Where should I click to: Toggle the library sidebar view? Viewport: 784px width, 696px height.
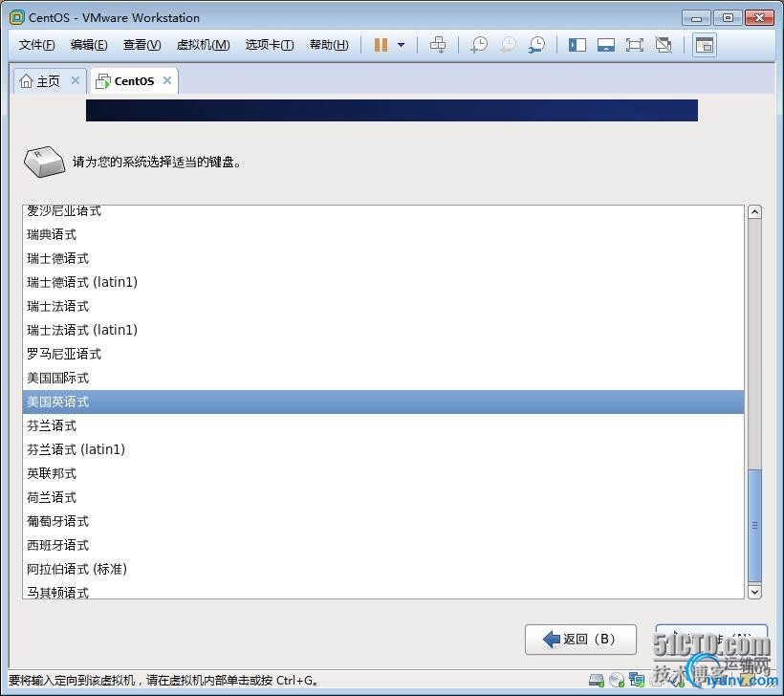pos(577,45)
